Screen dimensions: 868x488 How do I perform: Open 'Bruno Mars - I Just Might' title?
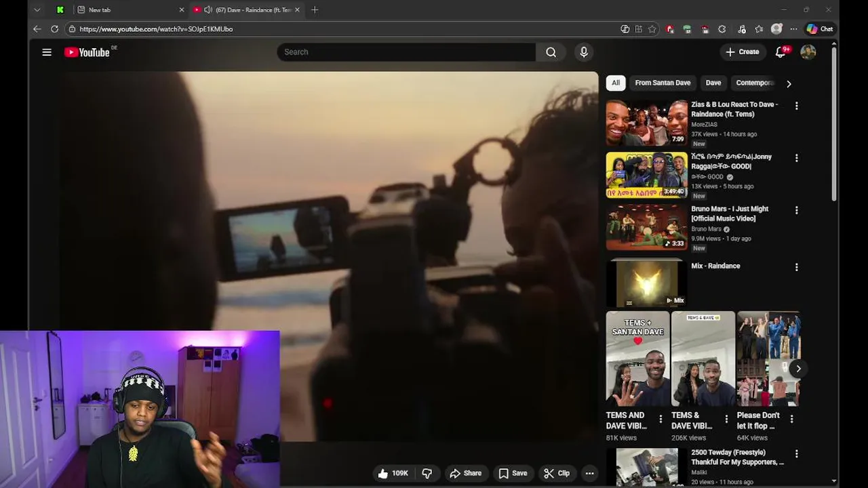(730, 213)
